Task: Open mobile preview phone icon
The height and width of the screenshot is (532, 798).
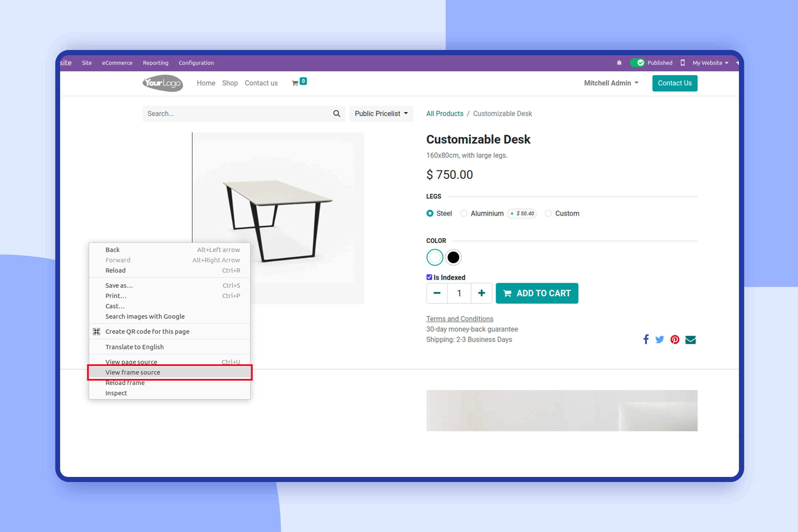Action: pyautogui.click(x=683, y=63)
